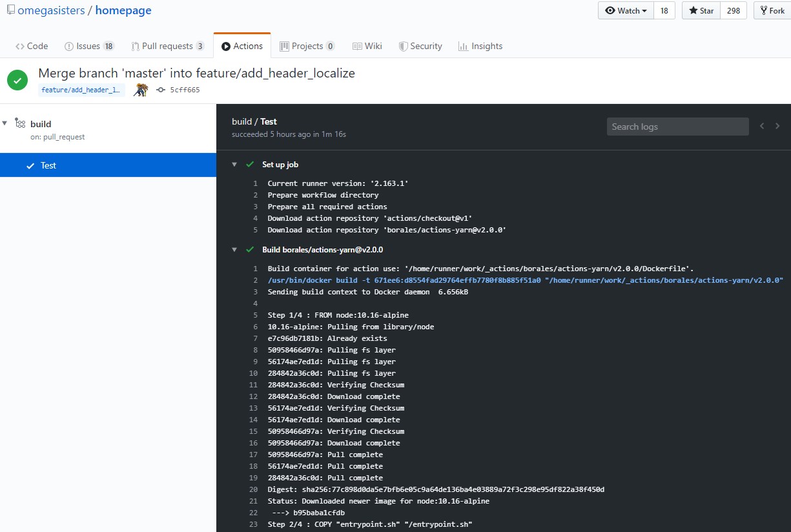Viewport: 791px width, 532px height.
Task: Open the Watch dropdown
Action: pos(626,11)
